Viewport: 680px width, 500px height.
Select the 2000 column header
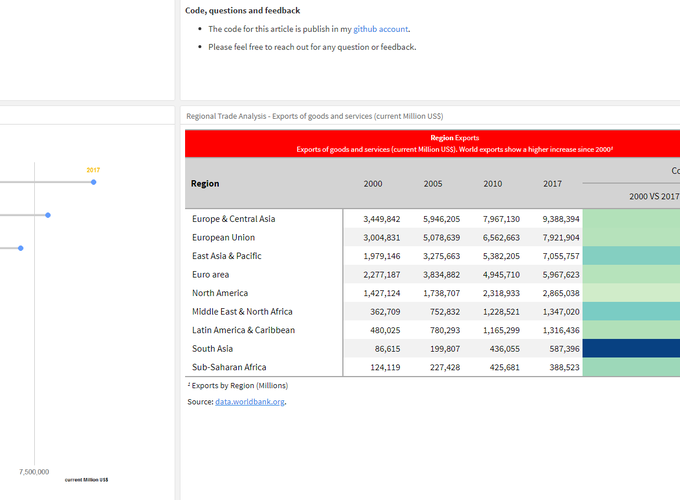pos(372,184)
